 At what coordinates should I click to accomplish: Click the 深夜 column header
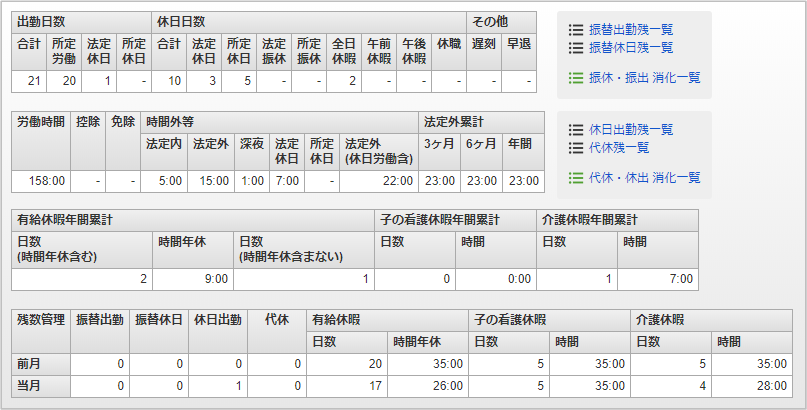252,152
